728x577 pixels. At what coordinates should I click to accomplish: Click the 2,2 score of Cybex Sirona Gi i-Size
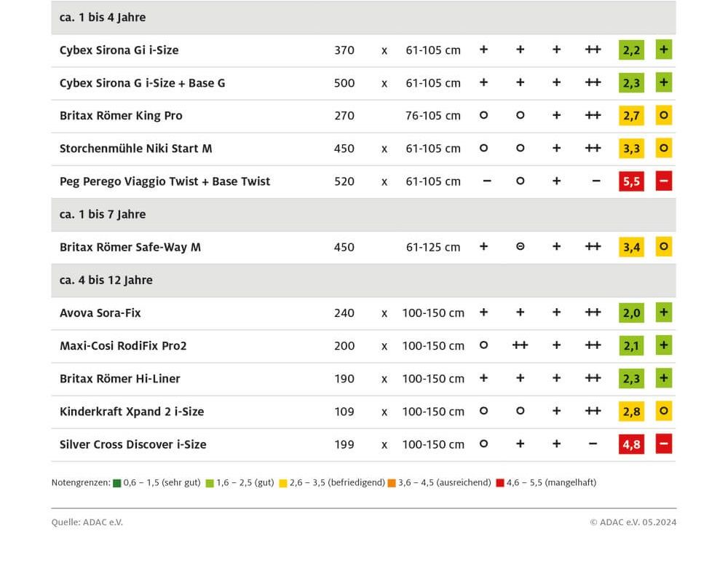pyautogui.click(x=631, y=50)
